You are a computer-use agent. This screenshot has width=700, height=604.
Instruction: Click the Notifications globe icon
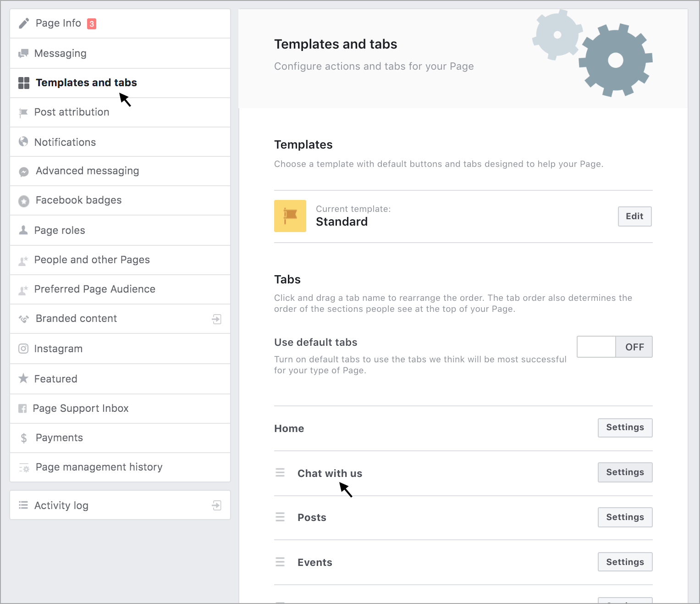click(23, 142)
